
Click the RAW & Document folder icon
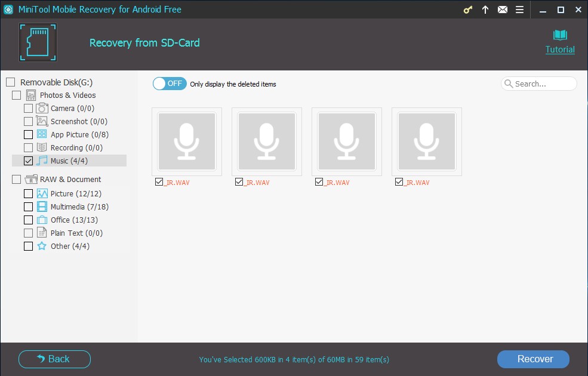click(31, 180)
